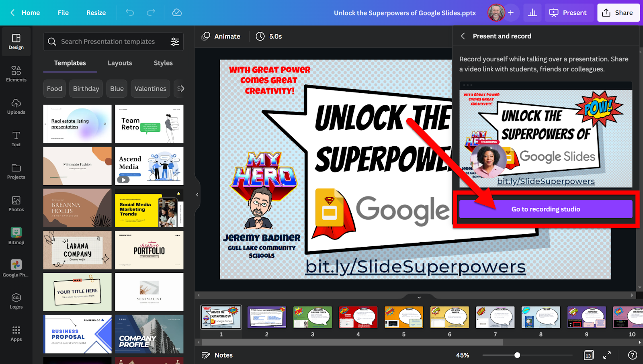Open the Bitmoji app
The image size is (643, 364).
(16, 236)
